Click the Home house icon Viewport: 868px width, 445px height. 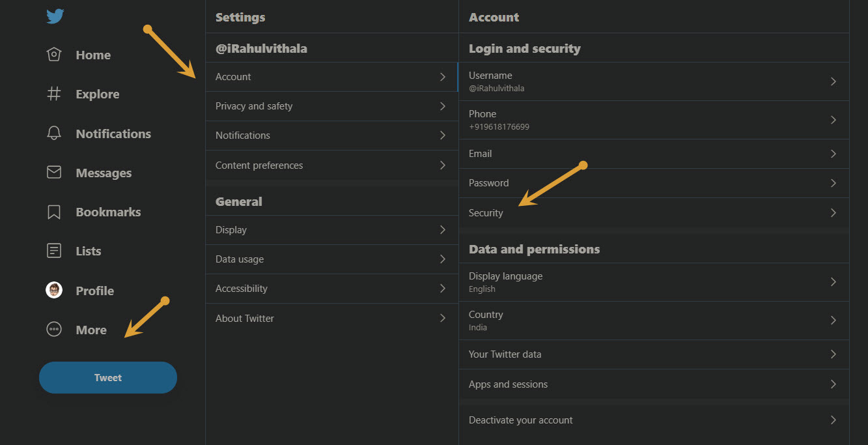click(54, 55)
